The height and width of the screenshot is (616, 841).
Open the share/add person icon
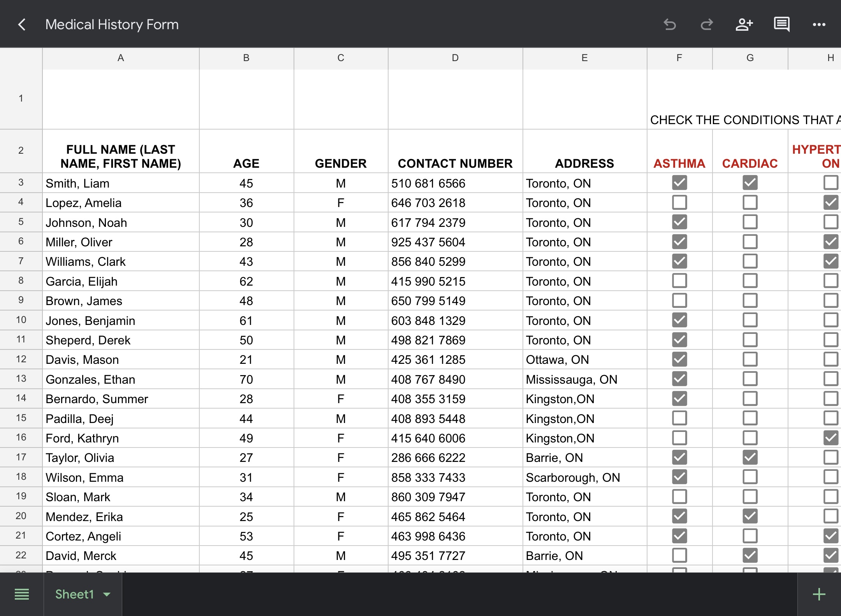pos(744,25)
